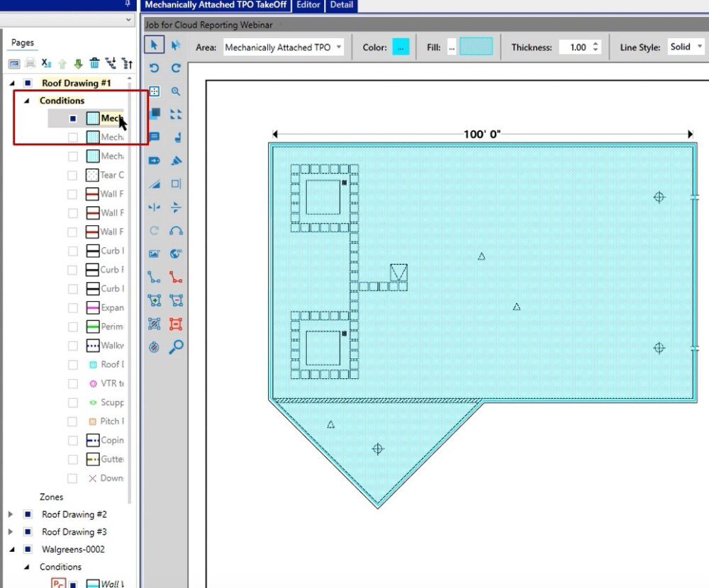Switch to the Editor tab
The width and height of the screenshot is (709, 588).
pyautogui.click(x=308, y=5)
